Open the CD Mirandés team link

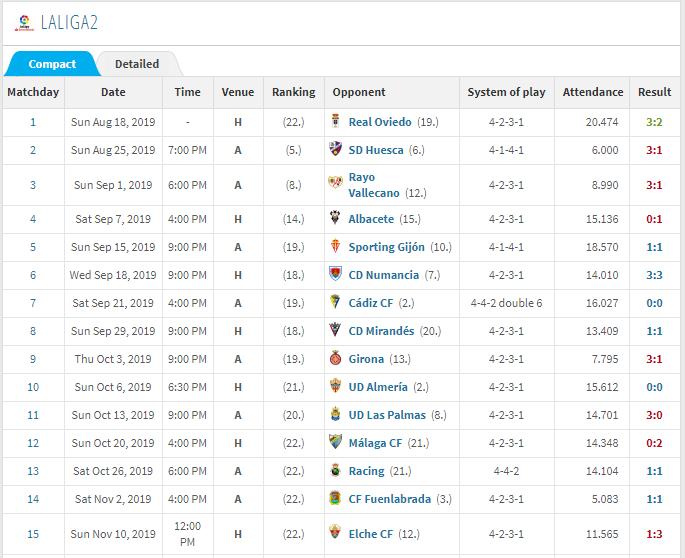point(381,331)
